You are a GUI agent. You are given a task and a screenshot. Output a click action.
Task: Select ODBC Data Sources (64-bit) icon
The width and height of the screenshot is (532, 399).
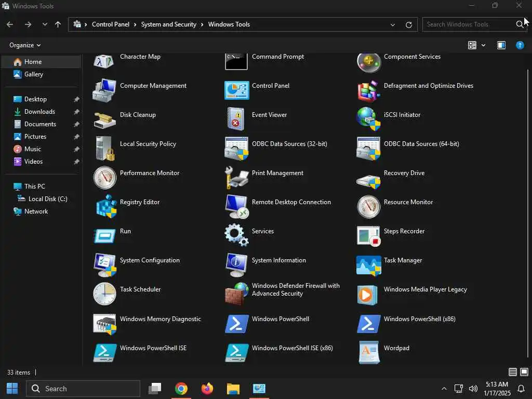(368, 149)
